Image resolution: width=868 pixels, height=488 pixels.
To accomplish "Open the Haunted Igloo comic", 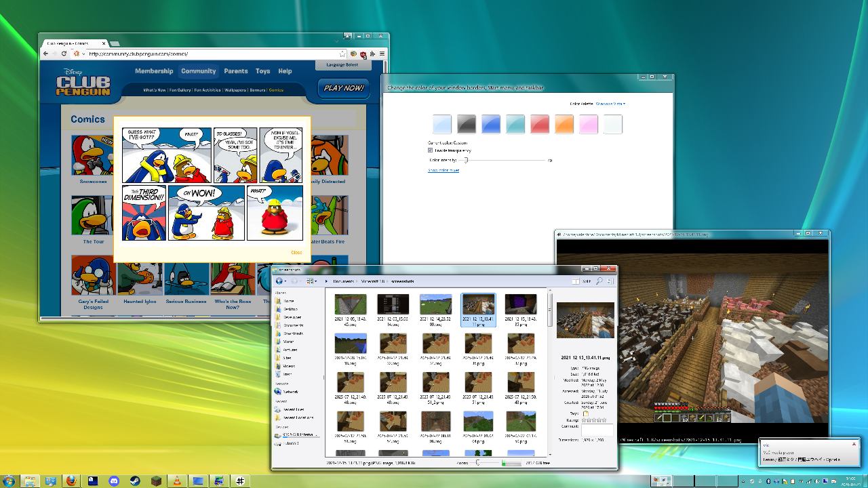I will coord(140,280).
